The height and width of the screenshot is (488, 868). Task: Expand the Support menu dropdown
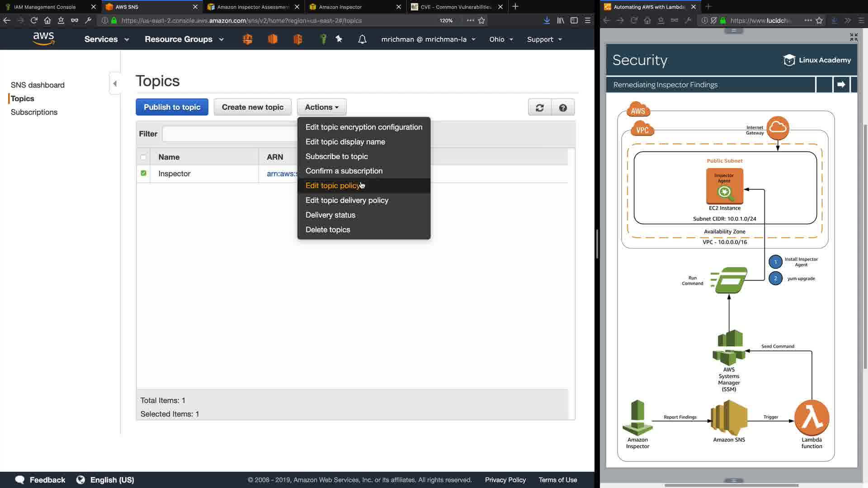click(544, 39)
